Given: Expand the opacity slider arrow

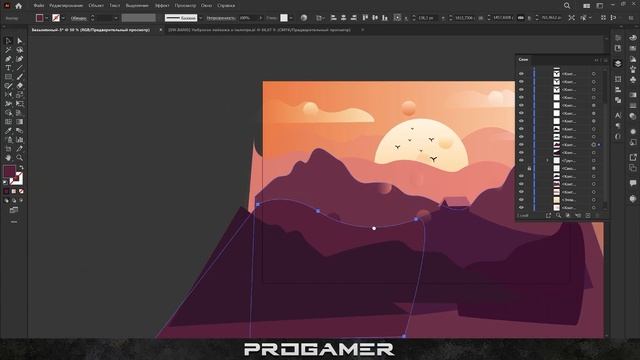Looking at the screenshot, I should point(260,18).
